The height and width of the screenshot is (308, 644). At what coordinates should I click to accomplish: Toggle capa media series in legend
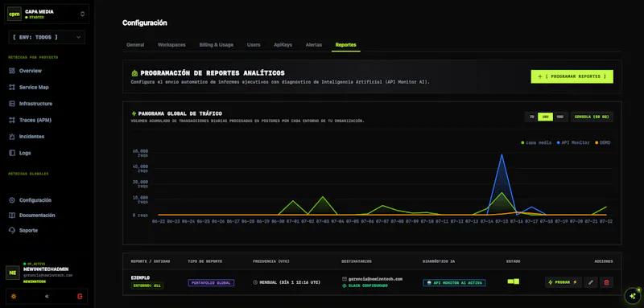[x=536, y=142]
